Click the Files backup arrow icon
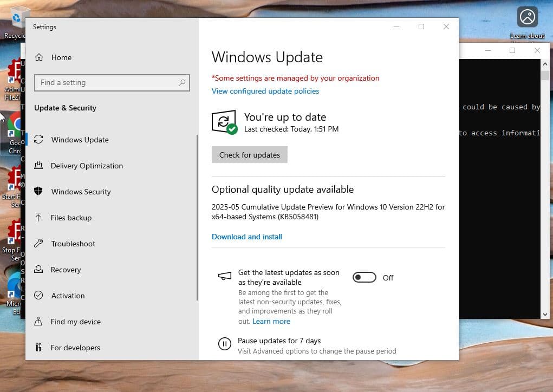Image resolution: width=553 pixels, height=392 pixels. (x=38, y=218)
